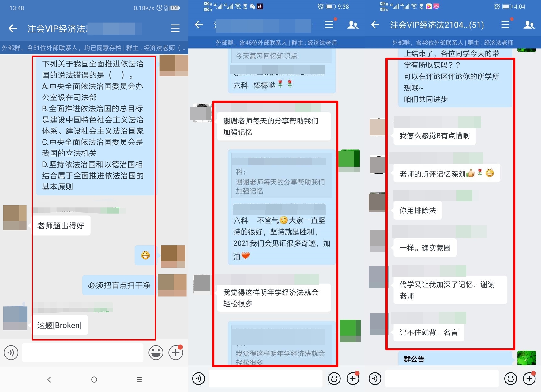Tap the contacts icon in the right chat header

pos(529,25)
